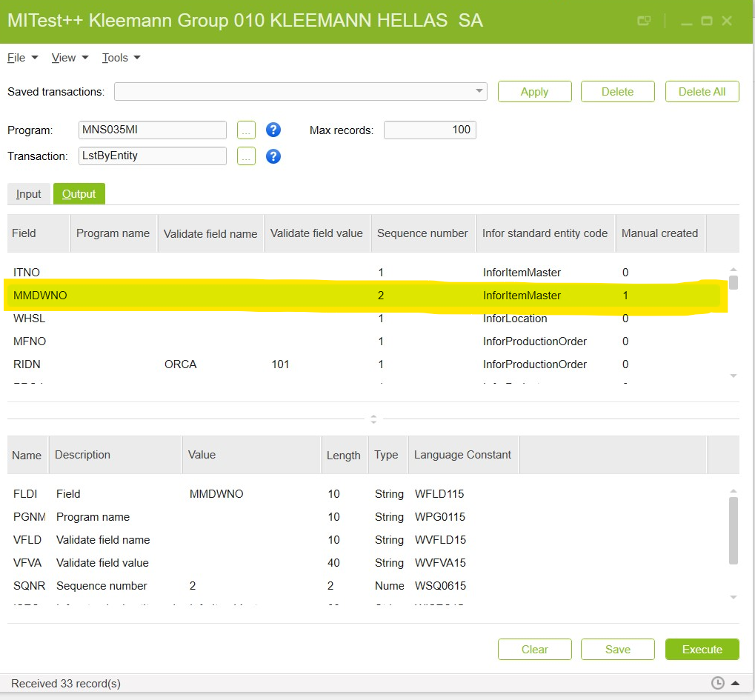
Task: Sort details by Length column header
Action: tap(345, 455)
